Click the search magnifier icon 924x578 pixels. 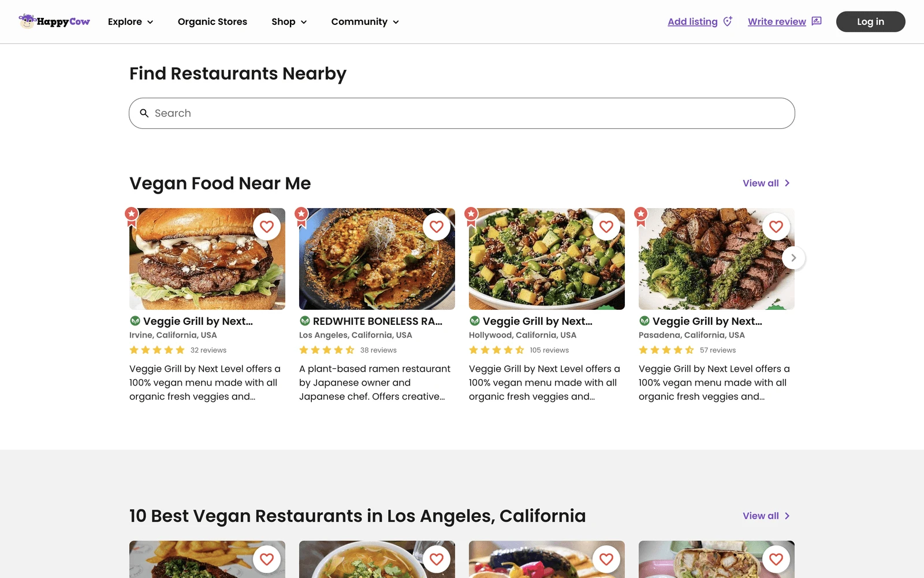point(144,113)
